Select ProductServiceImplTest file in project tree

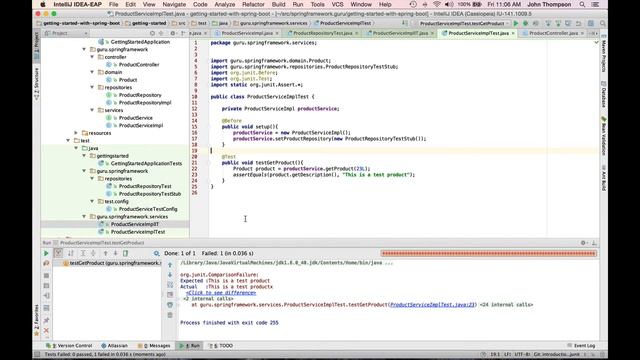click(x=138, y=232)
